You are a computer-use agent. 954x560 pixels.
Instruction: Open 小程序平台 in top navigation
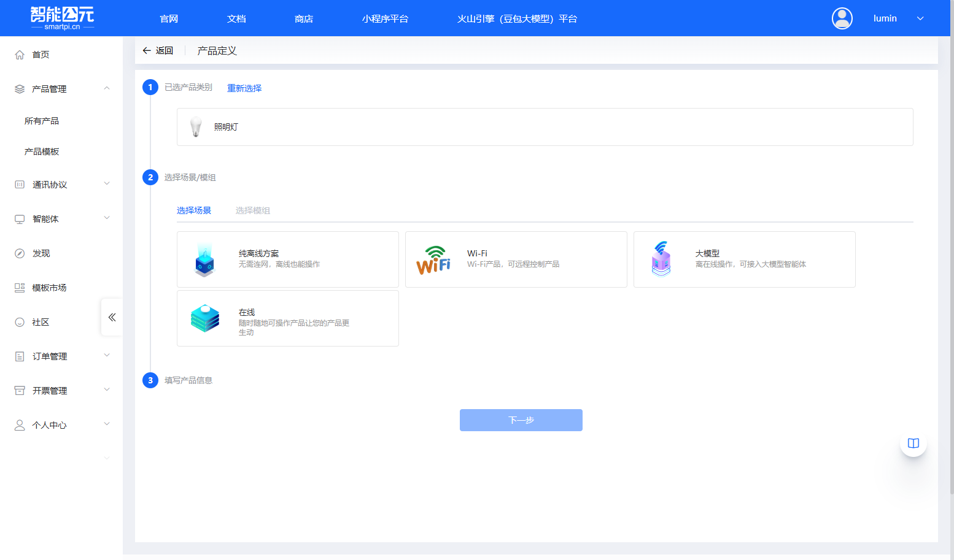point(385,19)
